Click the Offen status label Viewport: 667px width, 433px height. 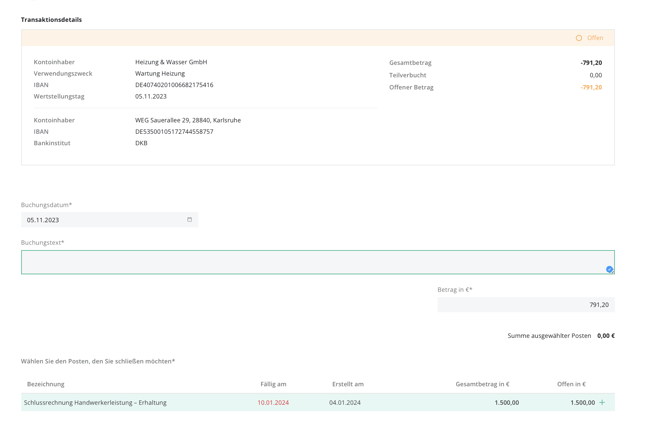[x=595, y=38]
